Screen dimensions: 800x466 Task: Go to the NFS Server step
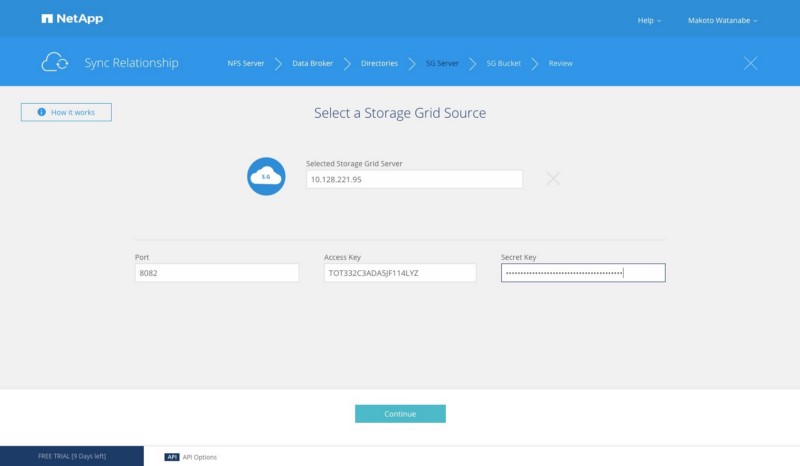coord(246,63)
